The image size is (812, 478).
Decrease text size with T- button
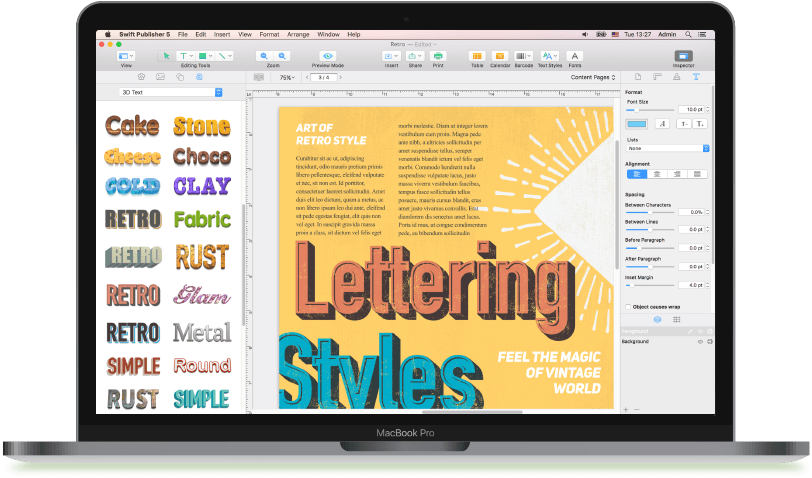684,124
